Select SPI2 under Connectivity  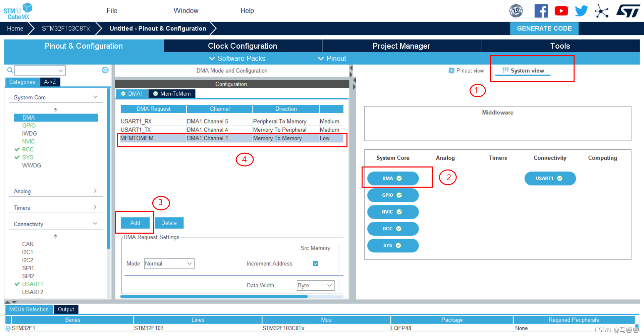28,276
